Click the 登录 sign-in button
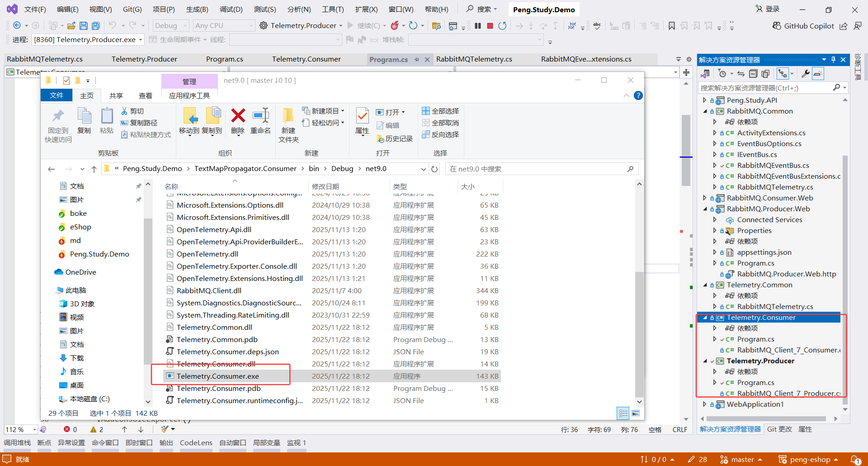868x466 pixels. (767, 9)
